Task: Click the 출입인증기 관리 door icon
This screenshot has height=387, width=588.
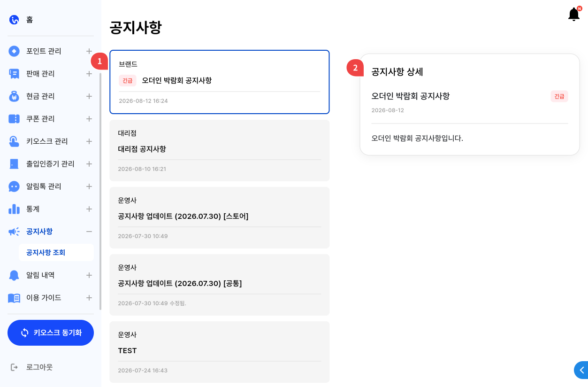Action: [14, 164]
